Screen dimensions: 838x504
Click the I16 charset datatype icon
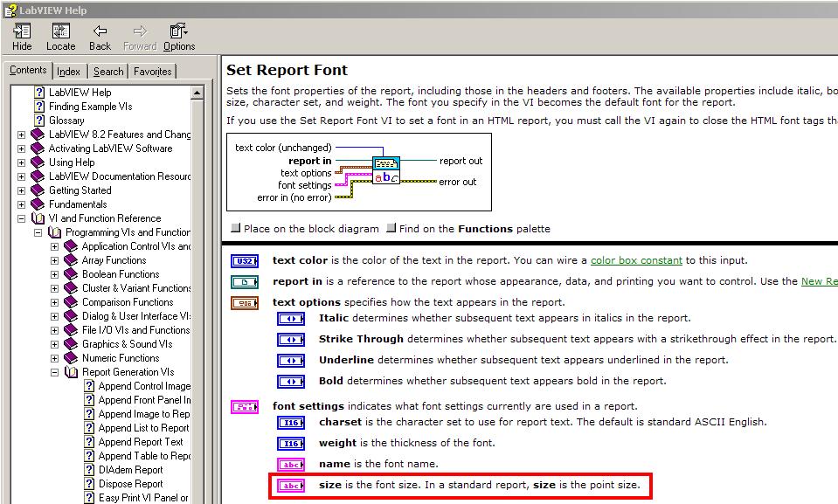(291, 421)
